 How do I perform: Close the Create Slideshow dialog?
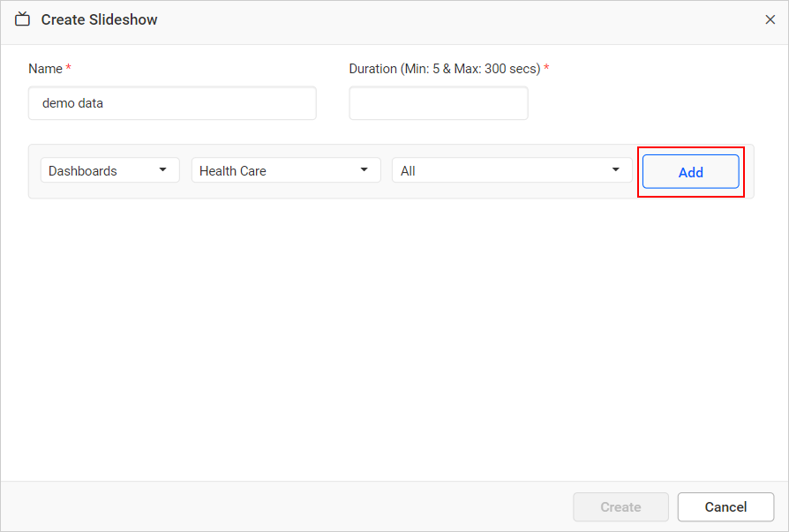coord(770,19)
